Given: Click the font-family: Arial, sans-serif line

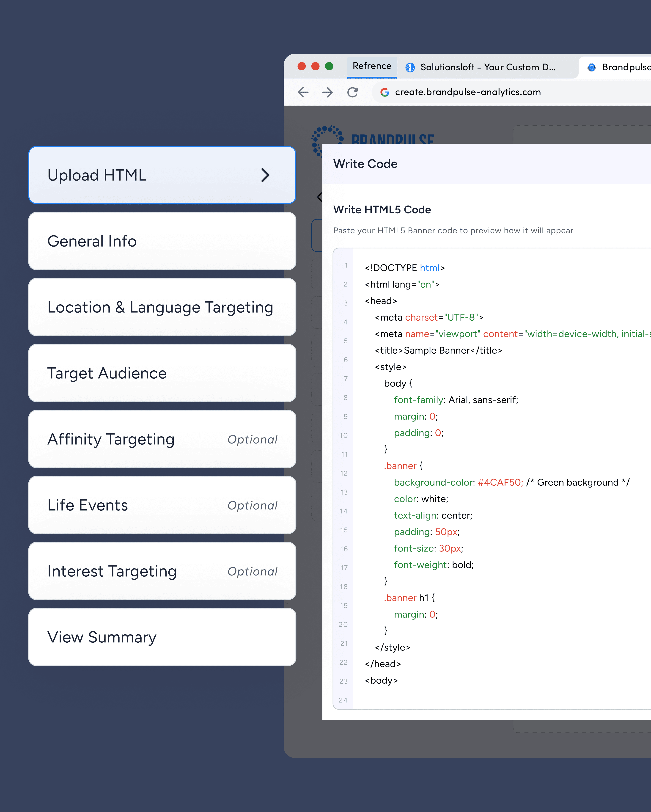Looking at the screenshot, I should pyautogui.click(x=456, y=400).
